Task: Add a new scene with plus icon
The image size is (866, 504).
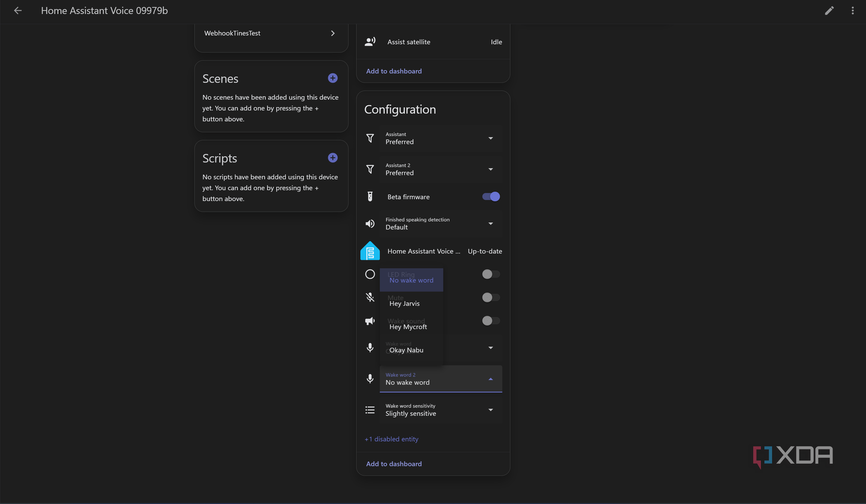Action: 332,78
